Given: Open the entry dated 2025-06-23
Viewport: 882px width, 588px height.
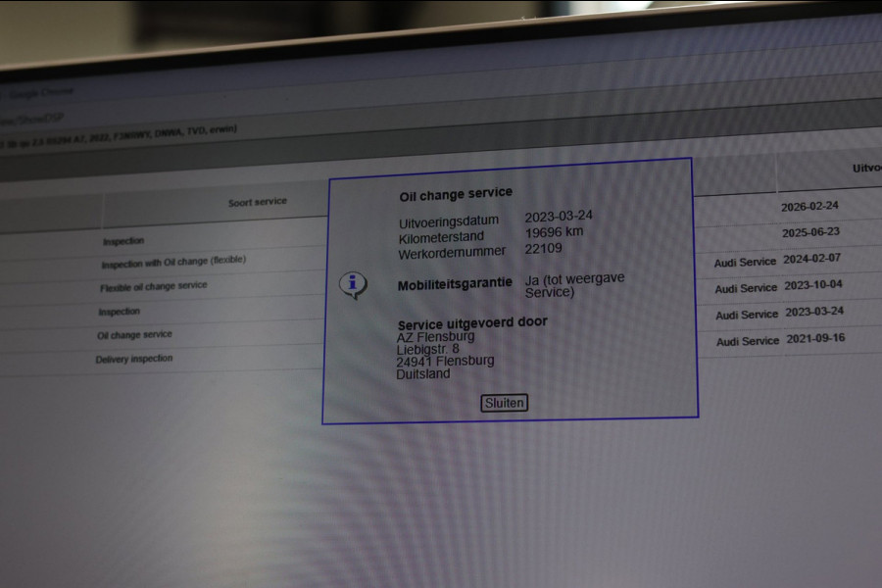Looking at the screenshot, I should 810,232.
